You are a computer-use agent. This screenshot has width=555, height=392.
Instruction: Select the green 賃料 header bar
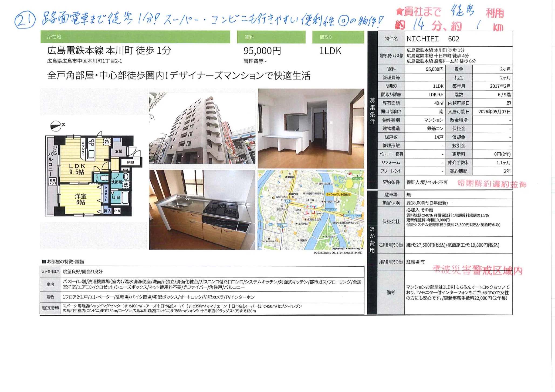click(271, 37)
